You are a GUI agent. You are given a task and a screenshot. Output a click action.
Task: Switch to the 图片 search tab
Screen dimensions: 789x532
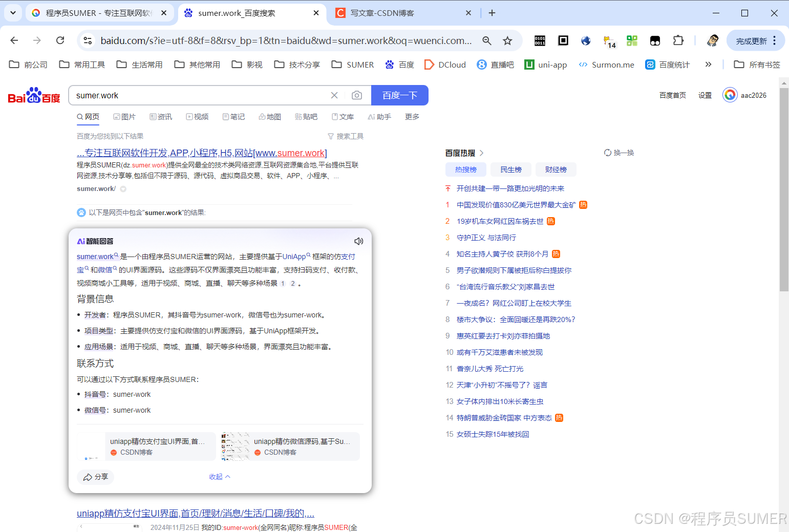124,117
